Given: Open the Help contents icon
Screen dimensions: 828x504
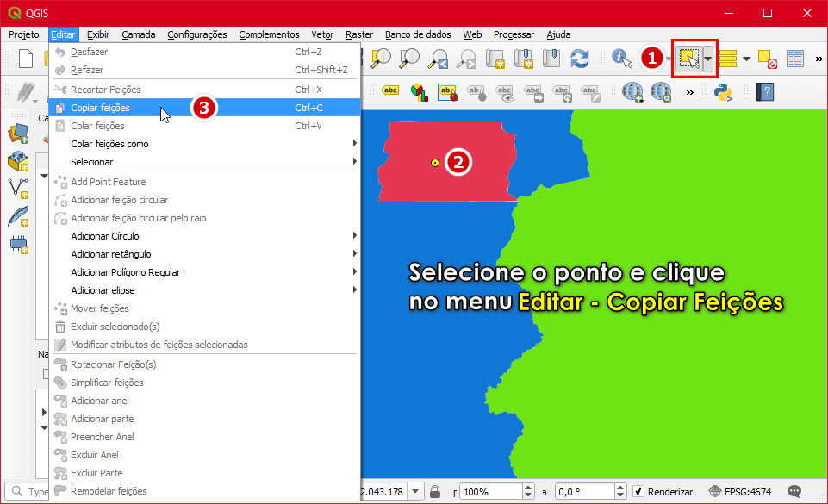Looking at the screenshot, I should pyautogui.click(x=764, y=91).
